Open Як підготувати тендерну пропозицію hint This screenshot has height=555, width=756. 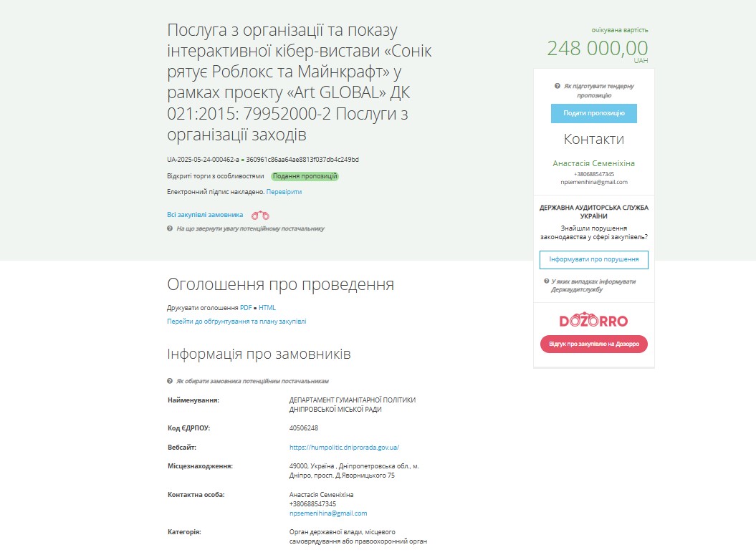598,90
